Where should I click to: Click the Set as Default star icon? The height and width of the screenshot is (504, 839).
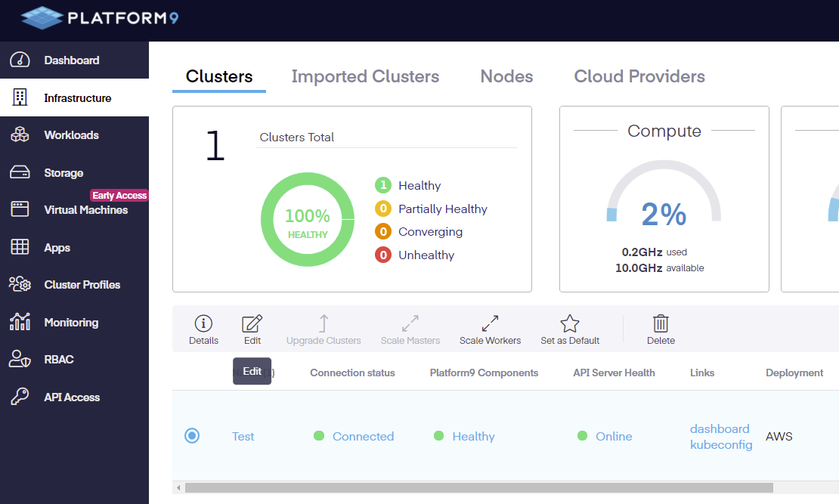click(570, 324)
